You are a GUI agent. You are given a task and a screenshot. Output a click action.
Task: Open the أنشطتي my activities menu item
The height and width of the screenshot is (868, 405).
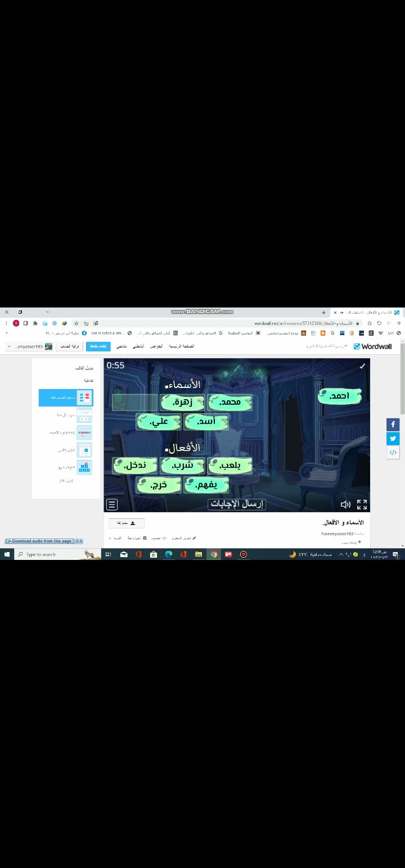click(x=138, y=346)
